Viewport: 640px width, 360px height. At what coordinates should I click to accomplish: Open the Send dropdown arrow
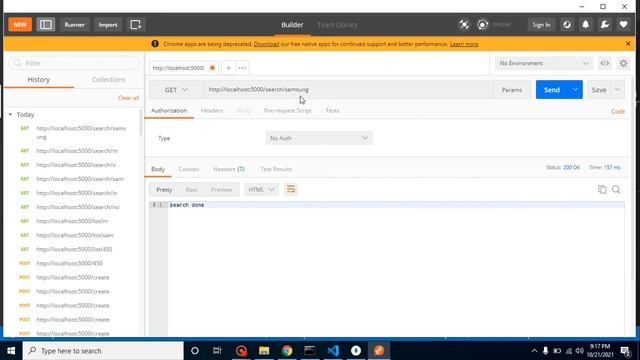pyautogui.click(x=575, y=90)
